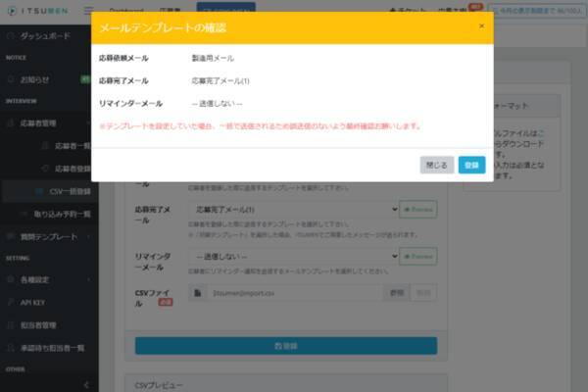Click the 閉じる button in the dialog
This screenshot has width=588, height=392.
click(x=436, y=165)
